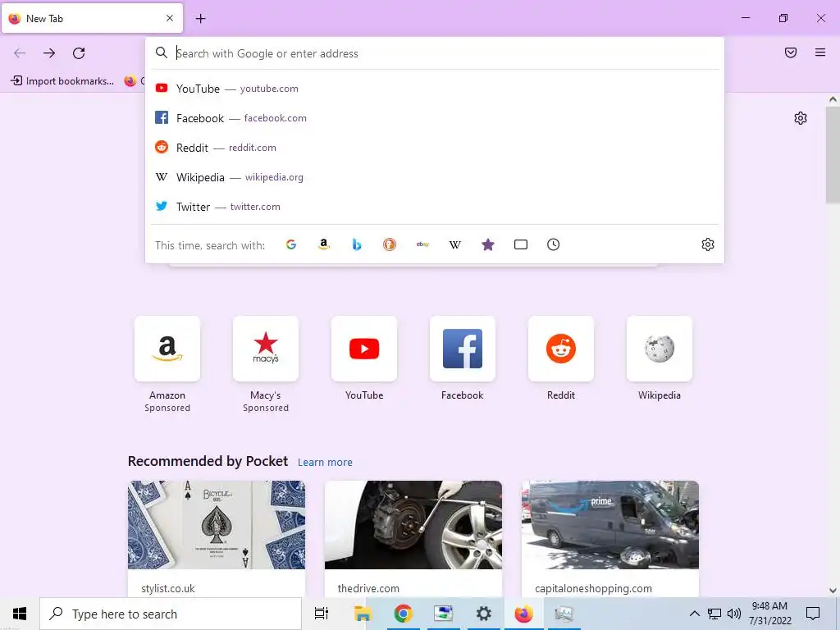Open the Save to Pocket icon
Image resolution: width=840 pixels, height=630 pixels.
pos(791,52)
